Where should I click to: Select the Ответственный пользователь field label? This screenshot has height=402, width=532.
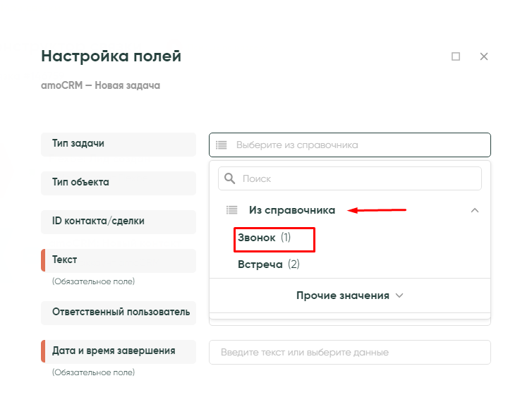point(119,312)
